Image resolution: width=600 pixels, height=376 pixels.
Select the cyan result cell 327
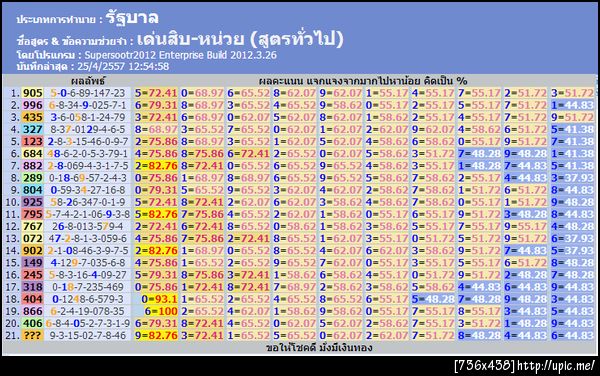coord(32,129)
